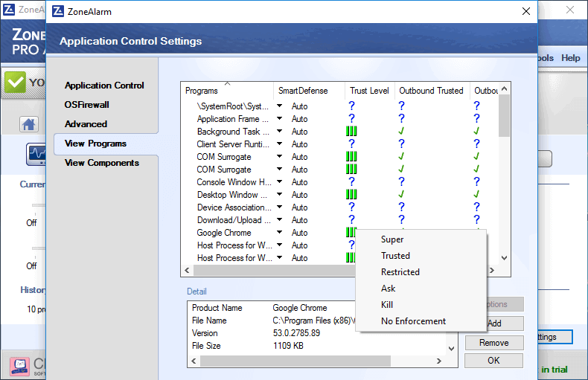Click the Outbound Trusted question mark for Console Window H...

tap(401, 181)
